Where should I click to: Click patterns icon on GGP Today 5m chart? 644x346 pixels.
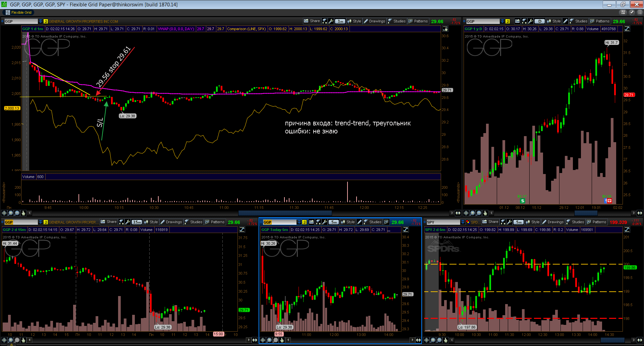tap(386, 222)
